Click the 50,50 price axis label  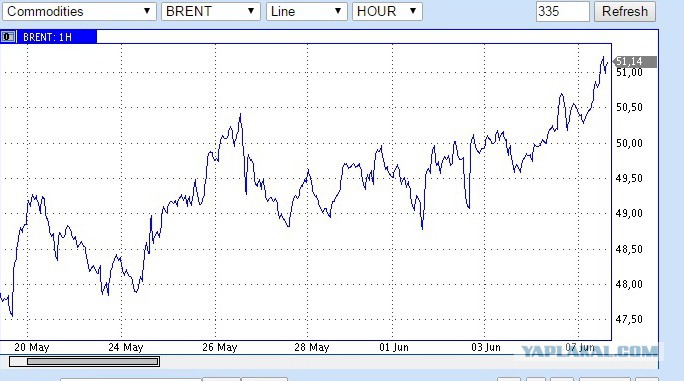pos(629,107)
